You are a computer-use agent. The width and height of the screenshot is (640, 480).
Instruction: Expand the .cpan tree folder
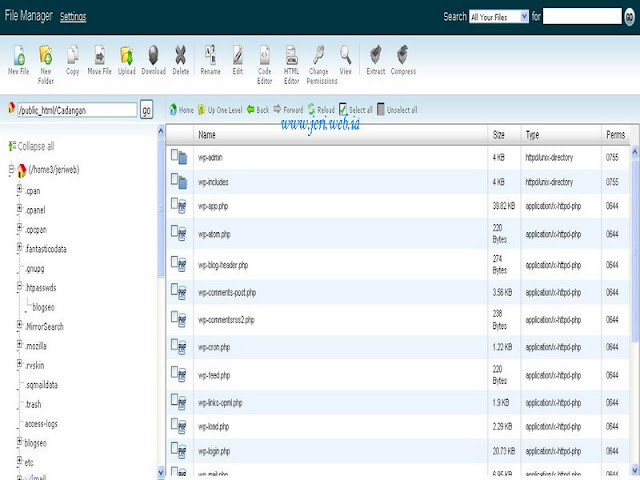[19, 189]
